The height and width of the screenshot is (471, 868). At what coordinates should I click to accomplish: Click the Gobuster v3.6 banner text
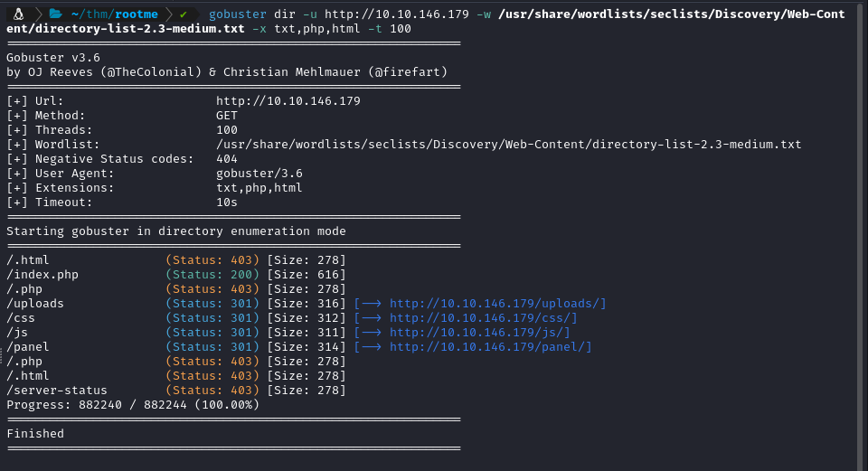pos(53,58)
